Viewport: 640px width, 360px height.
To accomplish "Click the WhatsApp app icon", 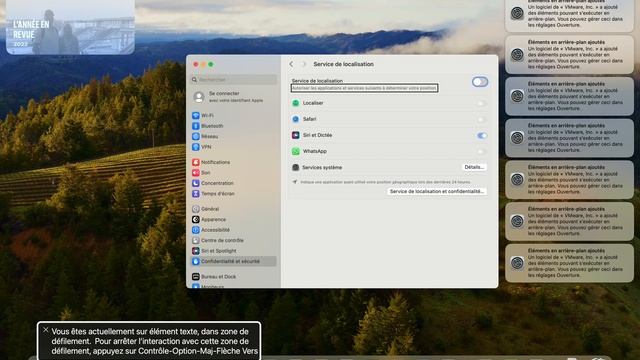I will click(x=296, y=151).
